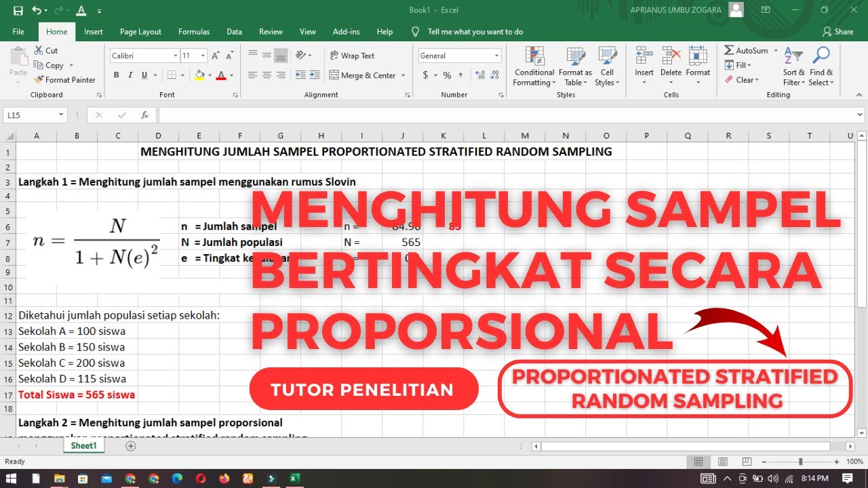Click Increase Font Size icon

215,56
